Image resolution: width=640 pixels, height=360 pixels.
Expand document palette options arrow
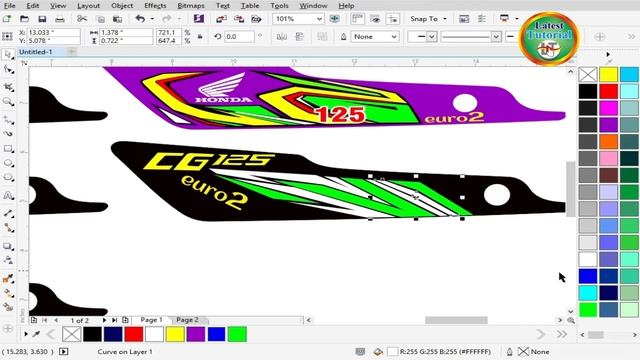tap(26, 334)
